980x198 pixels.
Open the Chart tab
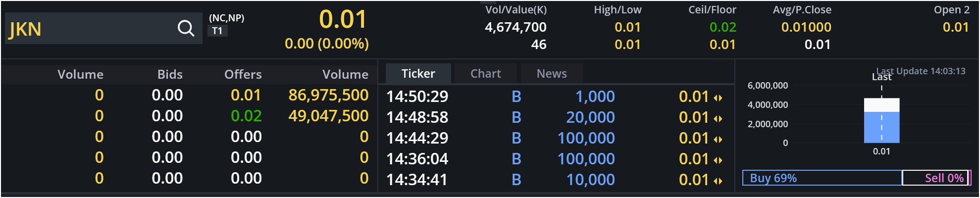(x=485, y=74)
